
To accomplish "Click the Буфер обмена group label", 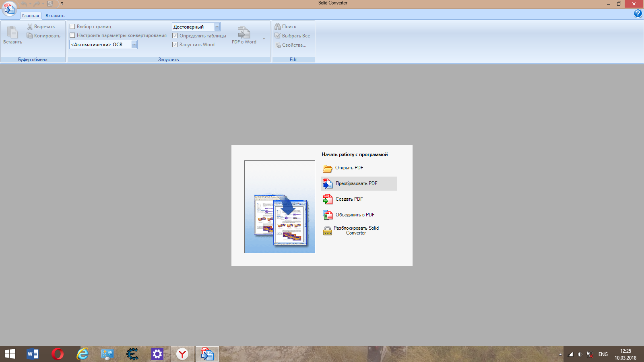I will pos(33,60).
